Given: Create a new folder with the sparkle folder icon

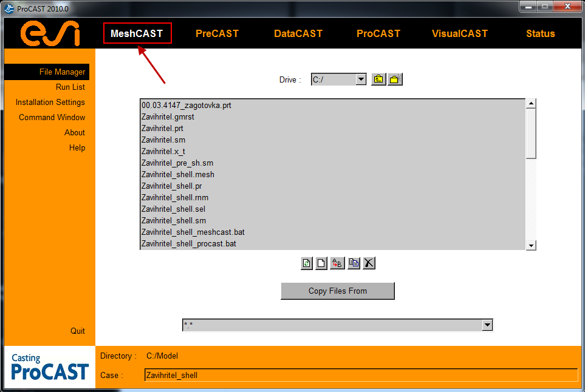Looking at the screenshot, I should tap(395, 79).
